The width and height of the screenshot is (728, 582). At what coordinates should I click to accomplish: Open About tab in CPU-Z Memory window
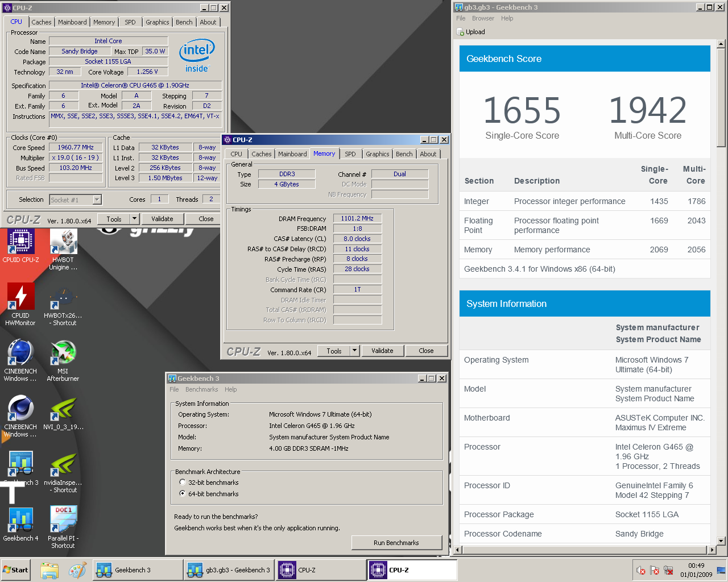coord(428,154)
